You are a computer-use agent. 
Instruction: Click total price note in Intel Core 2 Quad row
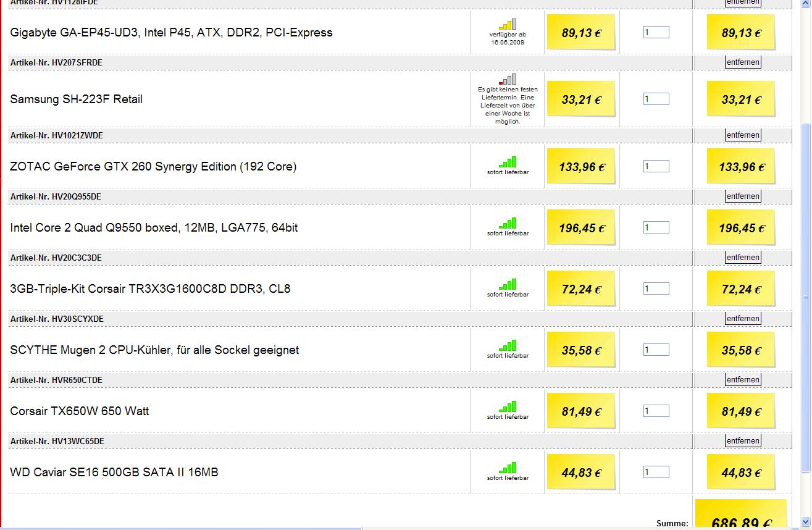[741, 228]
